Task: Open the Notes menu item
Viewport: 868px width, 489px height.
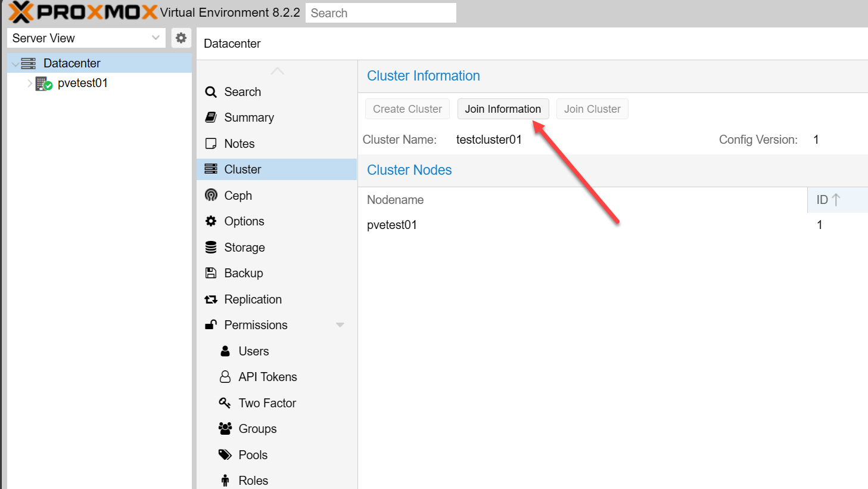Action: 239,144
